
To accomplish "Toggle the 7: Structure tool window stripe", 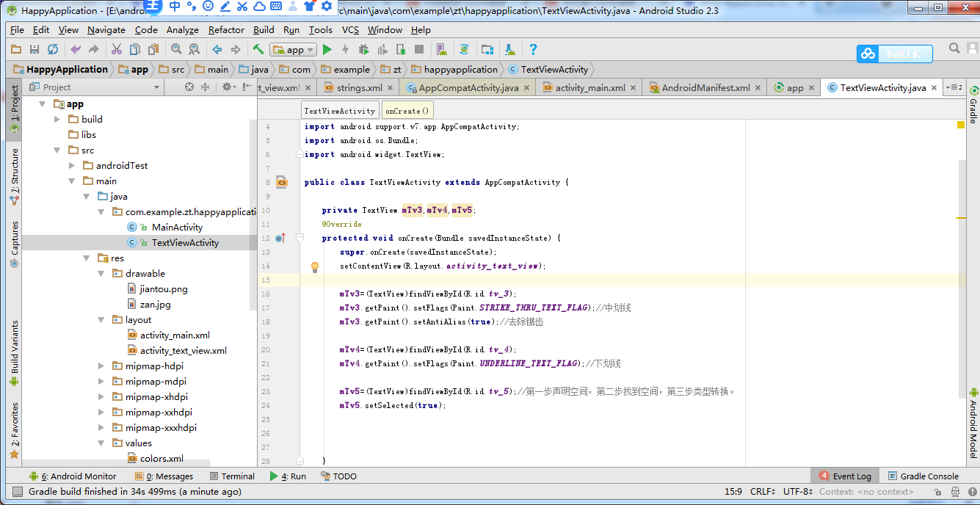I will [x=14, y=176].
